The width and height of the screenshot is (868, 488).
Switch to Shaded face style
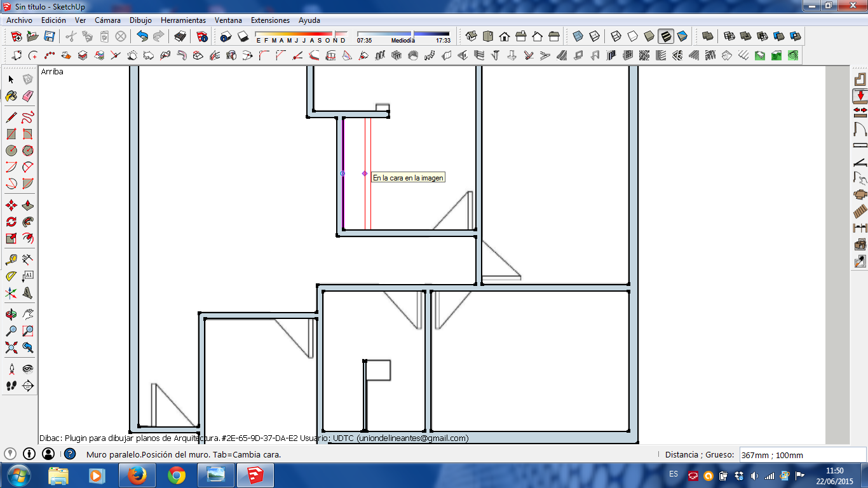[x=649, y=36]
